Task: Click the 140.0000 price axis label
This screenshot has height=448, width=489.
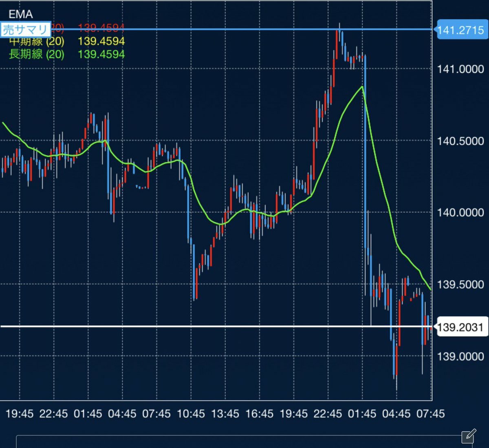Action: [x=460, y=212]
